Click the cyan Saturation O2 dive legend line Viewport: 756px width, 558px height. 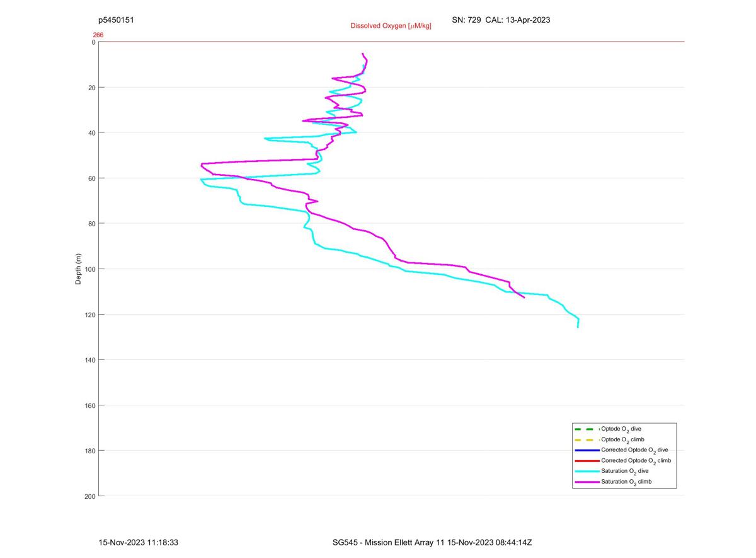click(587, 471)
